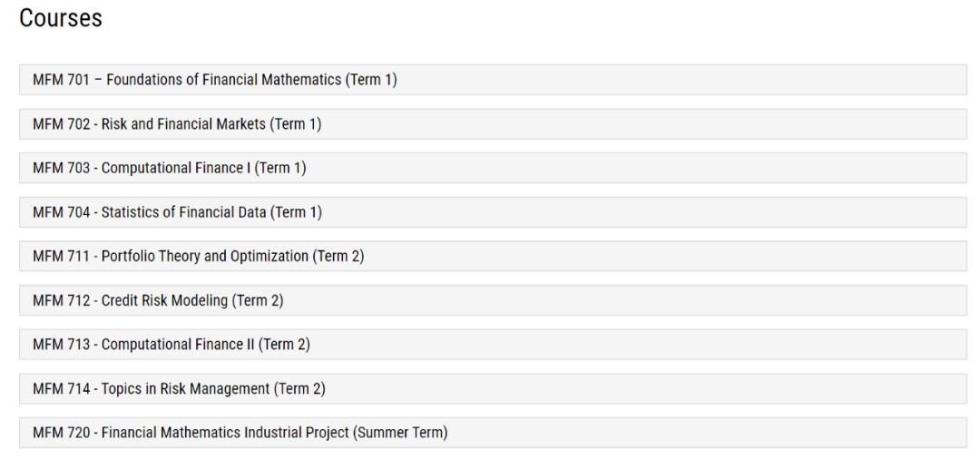Select the "MFM 711" course code text

(x=57, y=256)
